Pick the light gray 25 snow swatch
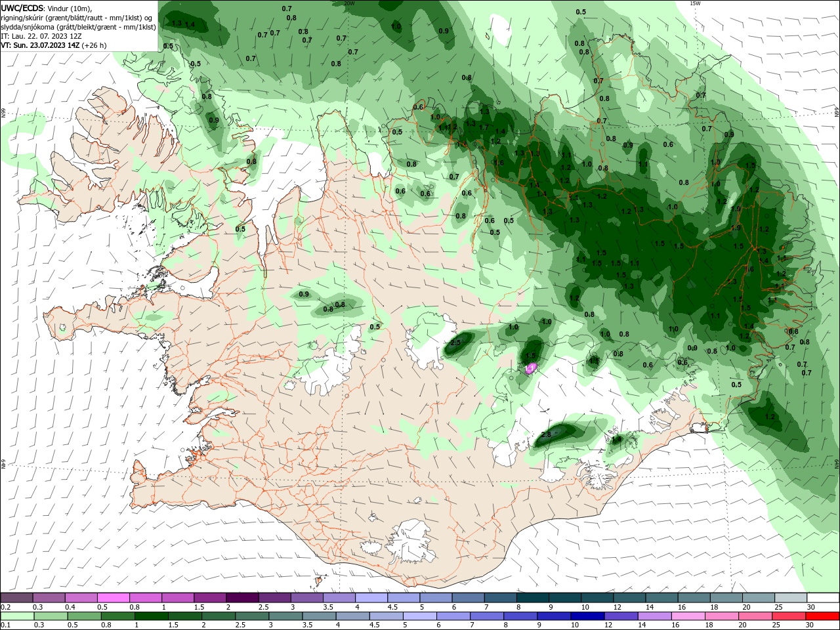Viewport: 840px width, 630px height. [791, 597]
